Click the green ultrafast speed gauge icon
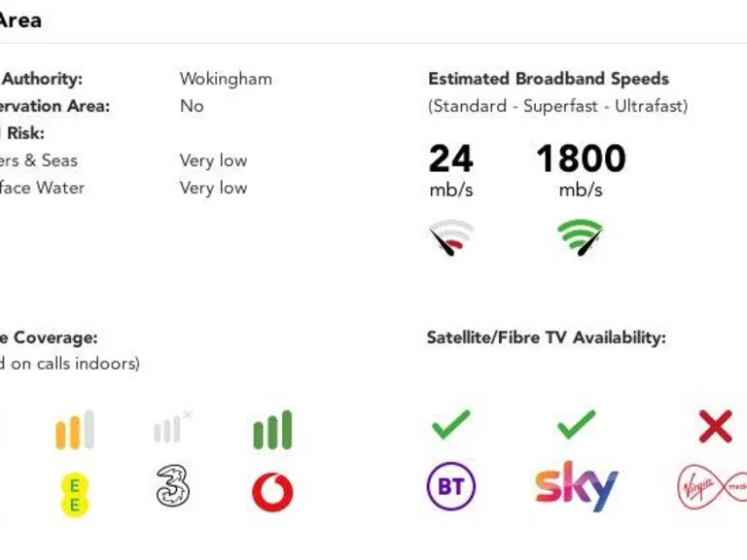Screen dimensions: 747x560 581,237
